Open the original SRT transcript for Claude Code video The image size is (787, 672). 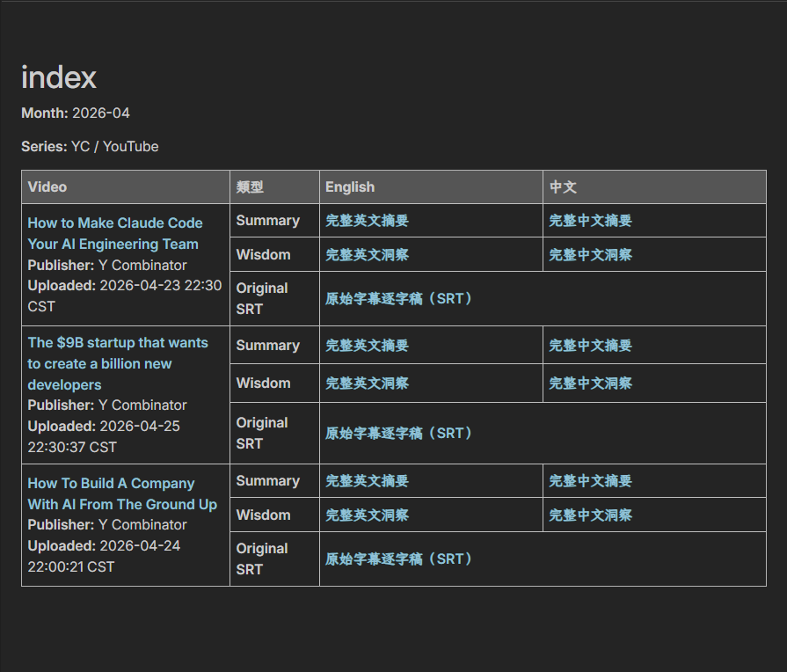click(x=398, y=299)
